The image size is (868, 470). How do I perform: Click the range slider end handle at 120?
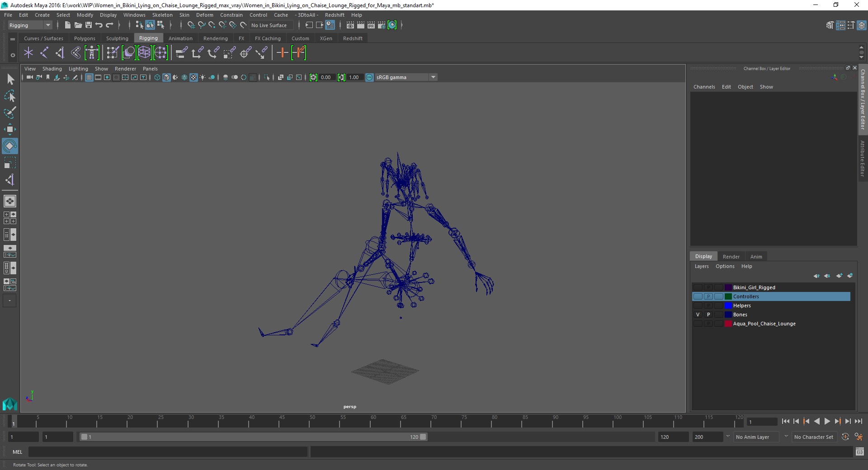click(x=423, y=437)
